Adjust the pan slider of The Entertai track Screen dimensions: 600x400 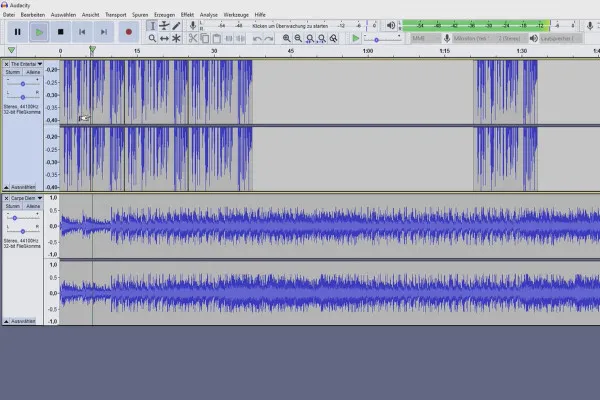coord(23,96)
